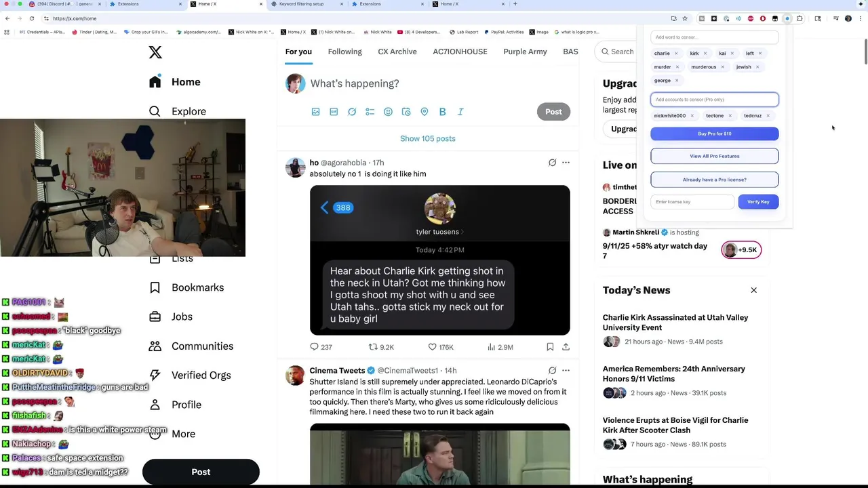Open a new browser tab
The height and width of the screenshot is (488, 868).
(x=515, y=4)
